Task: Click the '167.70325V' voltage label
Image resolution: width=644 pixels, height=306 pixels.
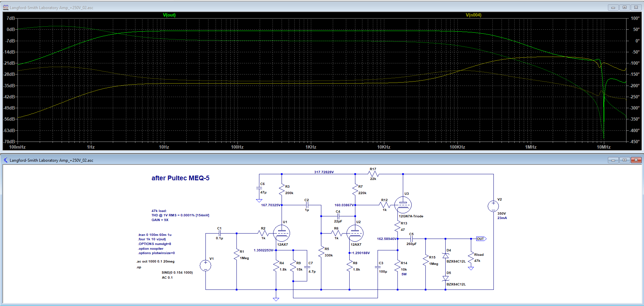Action: [x=271, y=205]
